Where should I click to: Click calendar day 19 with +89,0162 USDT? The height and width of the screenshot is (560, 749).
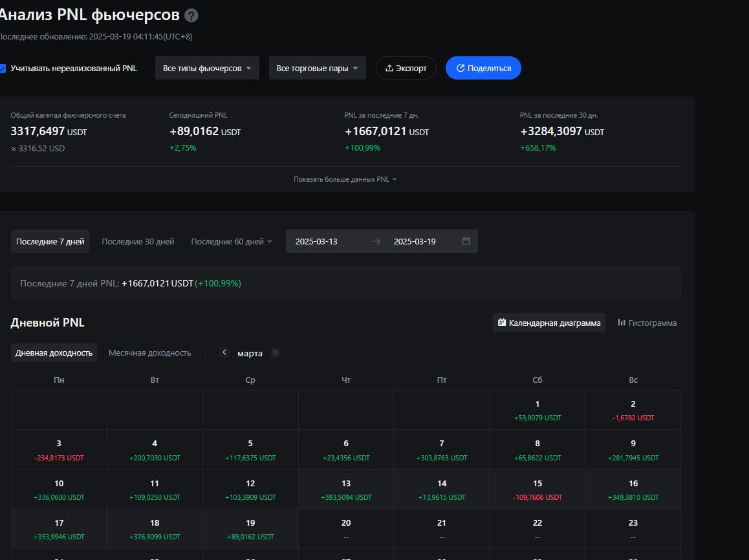(250, 529)
